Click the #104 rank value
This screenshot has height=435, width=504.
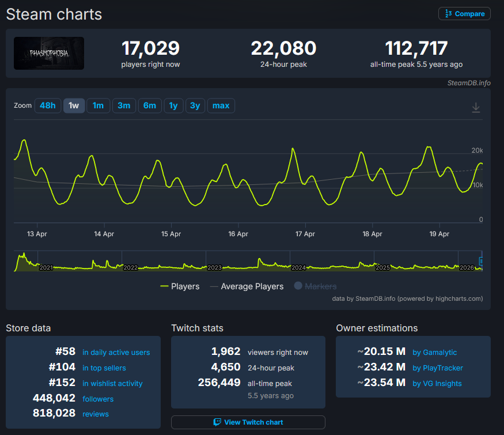[x=62, y=367]
